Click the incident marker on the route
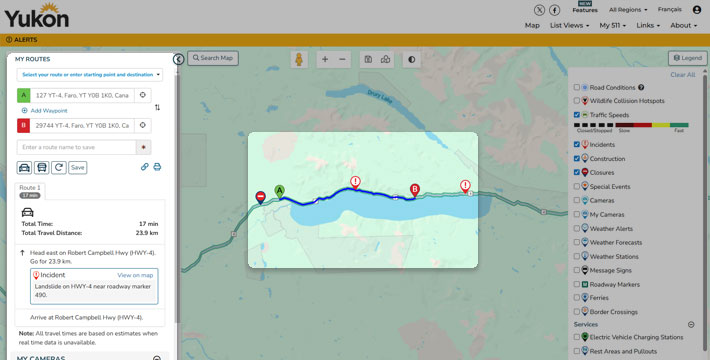Screen dimensions: 710x360 (x=355, y=182)
